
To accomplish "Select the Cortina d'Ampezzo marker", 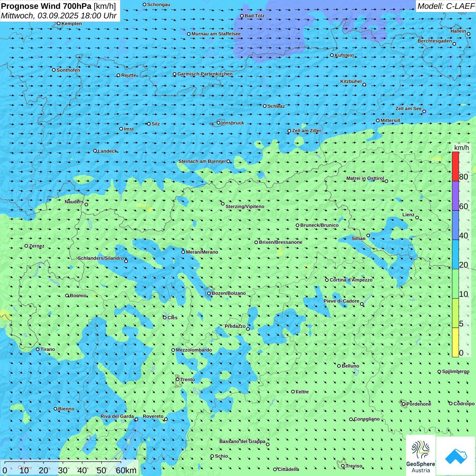I will pos(327,280).
